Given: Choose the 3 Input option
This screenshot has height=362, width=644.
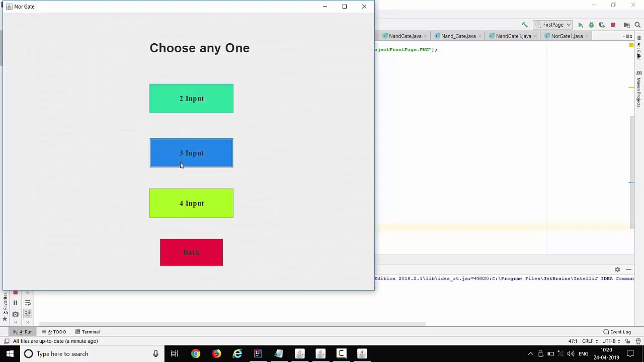Looking at the screenshot, I should coord(191,153).
